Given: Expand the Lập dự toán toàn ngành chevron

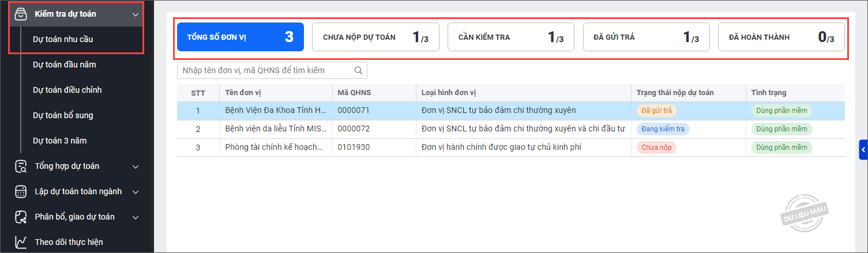Looking at the screenshot, I should (136, 192).
